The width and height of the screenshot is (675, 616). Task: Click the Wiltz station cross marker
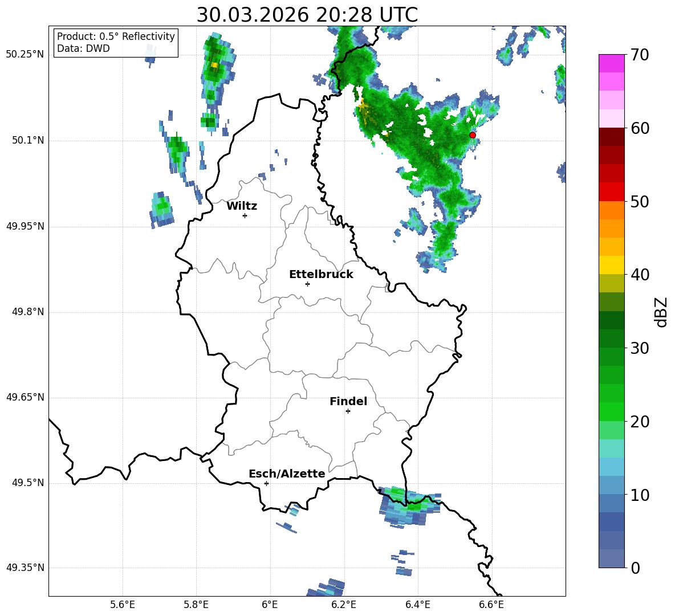[x=245, y=215]
